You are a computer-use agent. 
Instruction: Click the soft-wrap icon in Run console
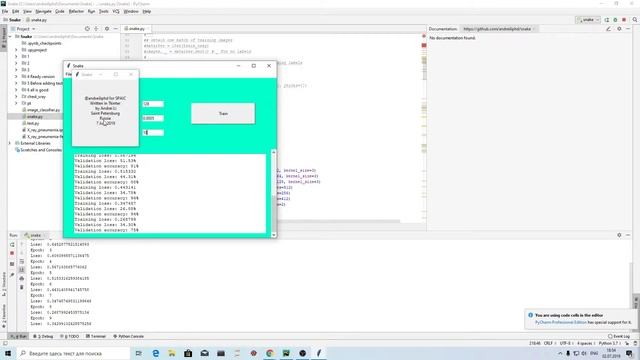click(22, 262)
